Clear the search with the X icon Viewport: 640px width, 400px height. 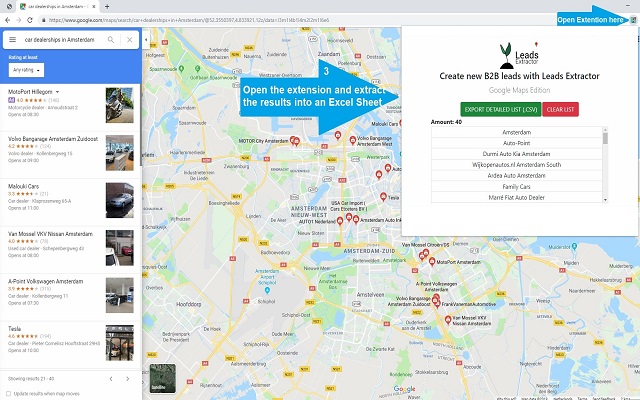129,40
